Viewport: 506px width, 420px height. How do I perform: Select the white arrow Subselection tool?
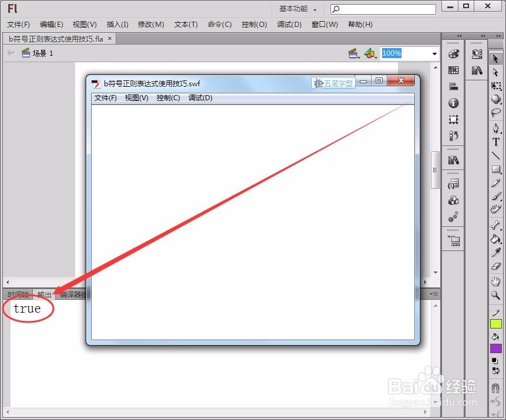[x=495, y=72]
